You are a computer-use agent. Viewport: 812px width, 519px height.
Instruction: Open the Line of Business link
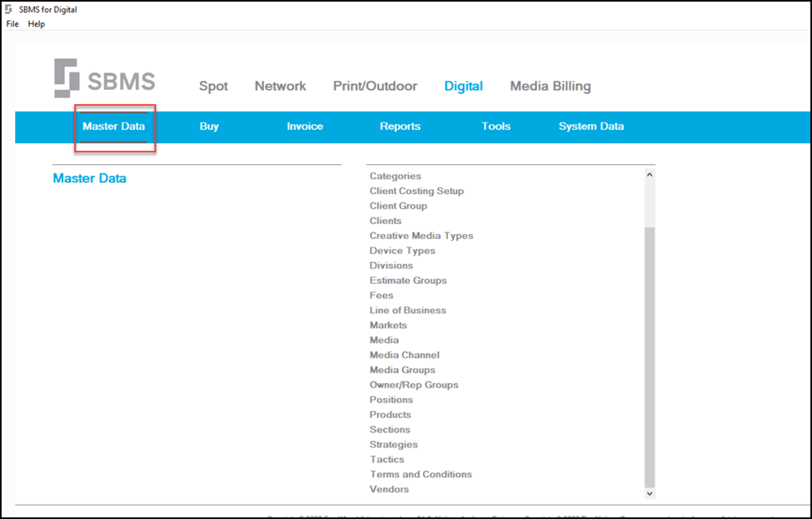pyautogui.click(x=407, y=310)
